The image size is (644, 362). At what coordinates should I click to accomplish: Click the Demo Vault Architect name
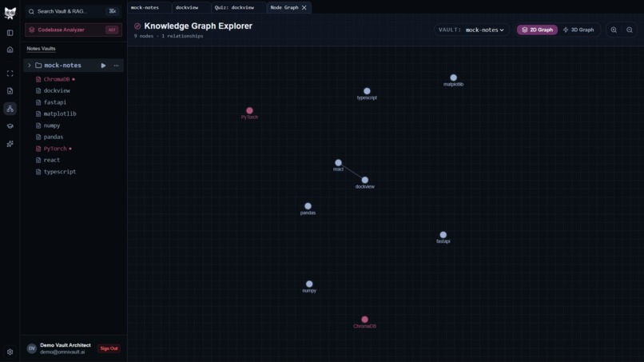[66, 345]
